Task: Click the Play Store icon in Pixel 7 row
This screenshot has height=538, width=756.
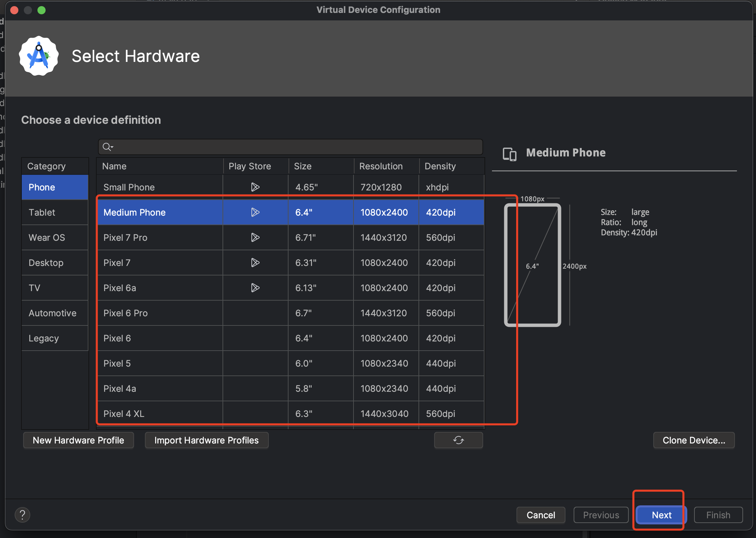Action: click(x=255, y=263)
